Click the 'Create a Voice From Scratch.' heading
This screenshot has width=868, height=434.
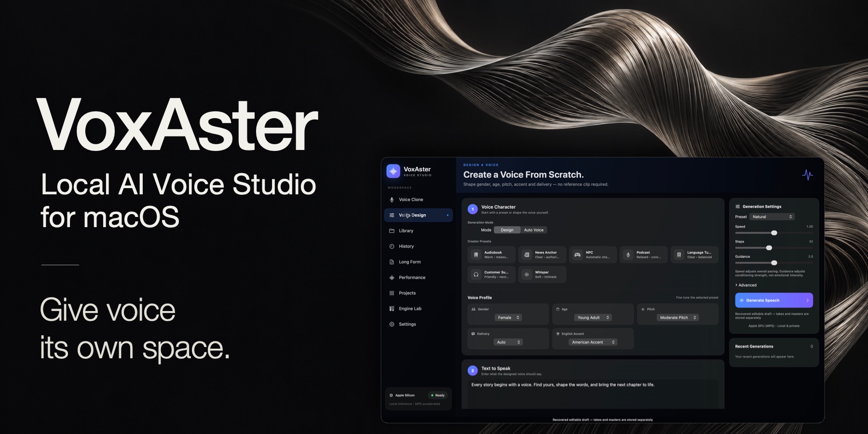tap(523, 175)
